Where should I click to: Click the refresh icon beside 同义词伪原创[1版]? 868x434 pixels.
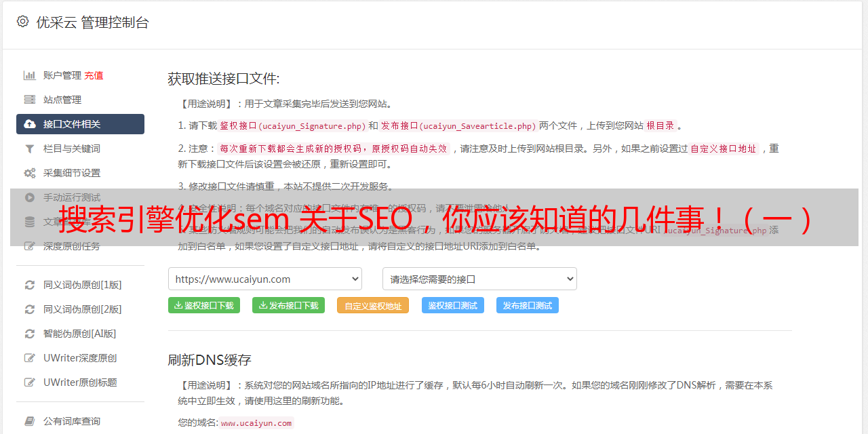(x=30, y=285)
